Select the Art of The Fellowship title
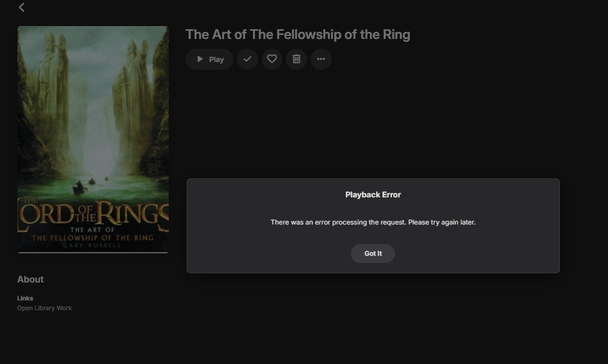Screen dimensions: 608x364 pyautogui.click(x=298, y=34)
